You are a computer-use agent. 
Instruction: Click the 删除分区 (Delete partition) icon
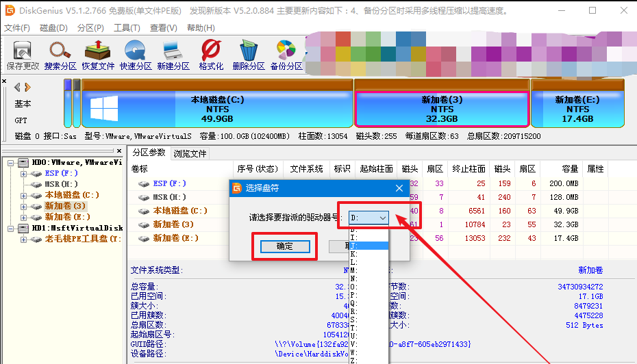click(x=248, y=53)
